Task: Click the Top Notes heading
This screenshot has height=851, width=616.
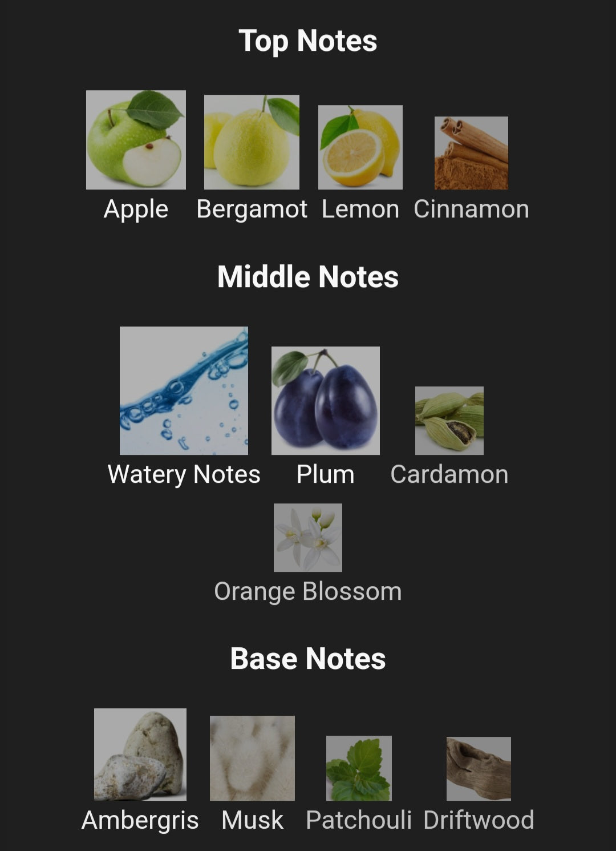Action: pyautogui.click(x=307, y=41)
